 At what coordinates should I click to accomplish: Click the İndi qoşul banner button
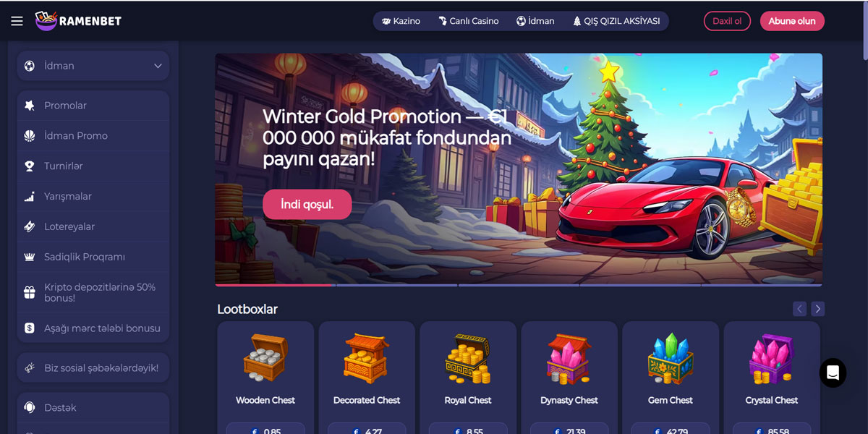[x=307, y=205]
